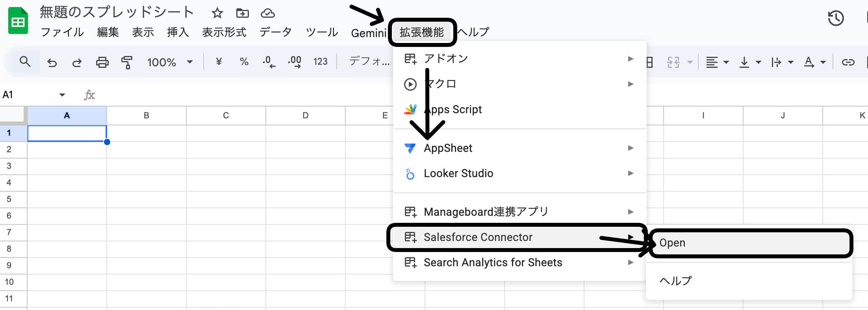Select column J header
868x310 pixels.
(783, 116)
